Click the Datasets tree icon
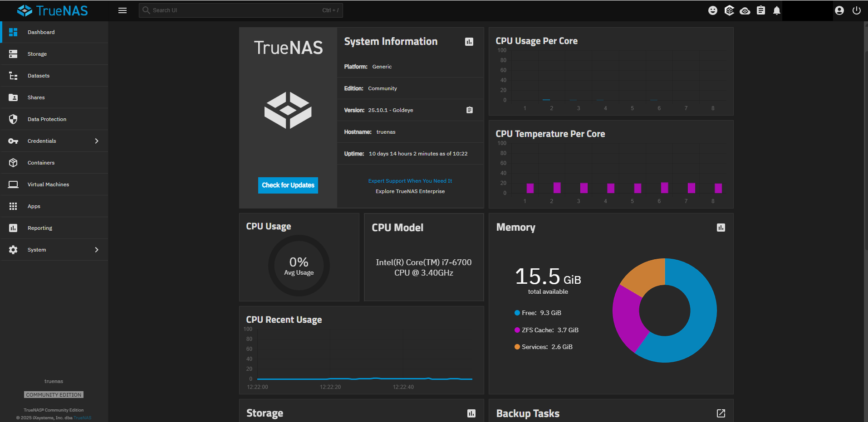 [x=13, y=76]
